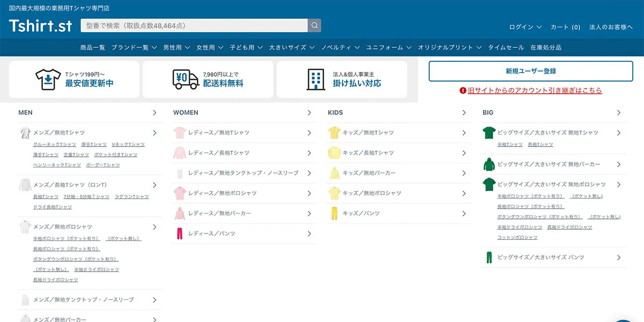Open big size green hoodie icon
This screenshot has width=644, height=322.
(489, 164)
